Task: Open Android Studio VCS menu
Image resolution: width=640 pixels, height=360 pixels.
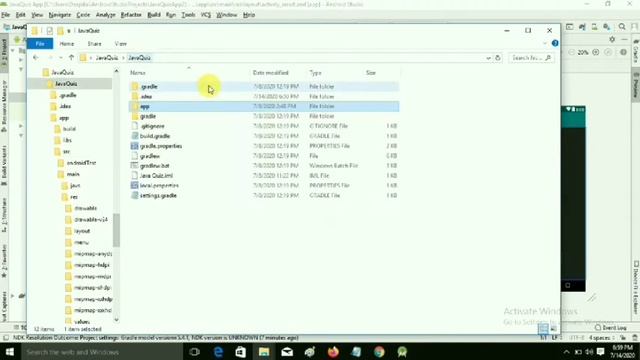Action: pyautogui.click(x=206, y=15)
